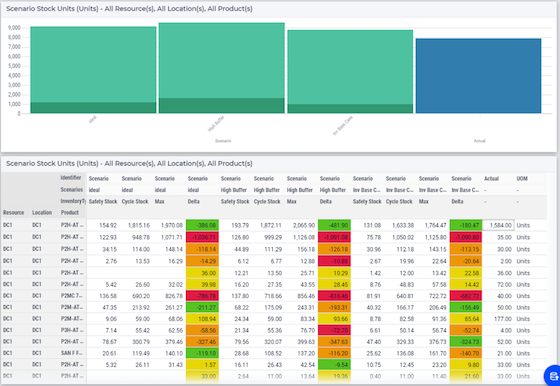Open the blue database action button
Screen dimensions: 560x386
pos(553,376)
